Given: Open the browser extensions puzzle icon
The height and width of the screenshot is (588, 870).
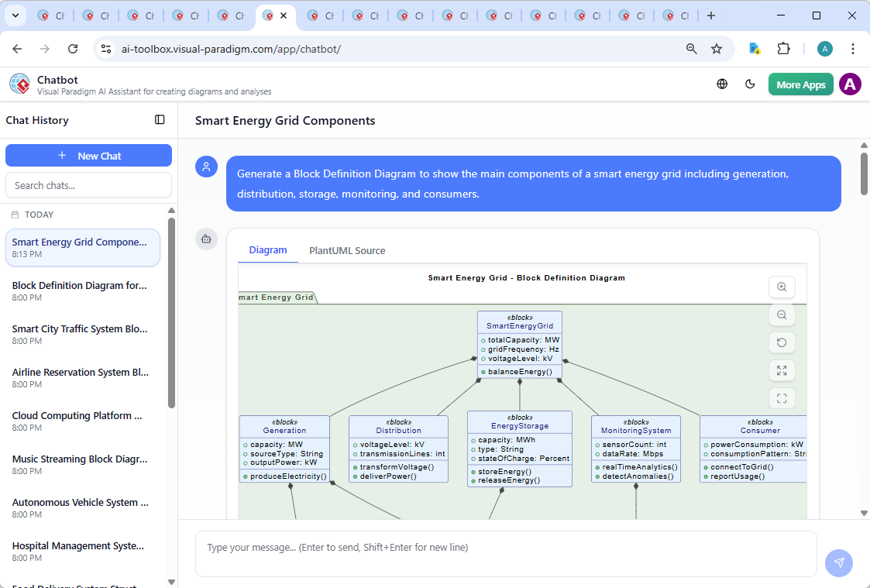Looking at the screenshot, I should click(783, 48).
